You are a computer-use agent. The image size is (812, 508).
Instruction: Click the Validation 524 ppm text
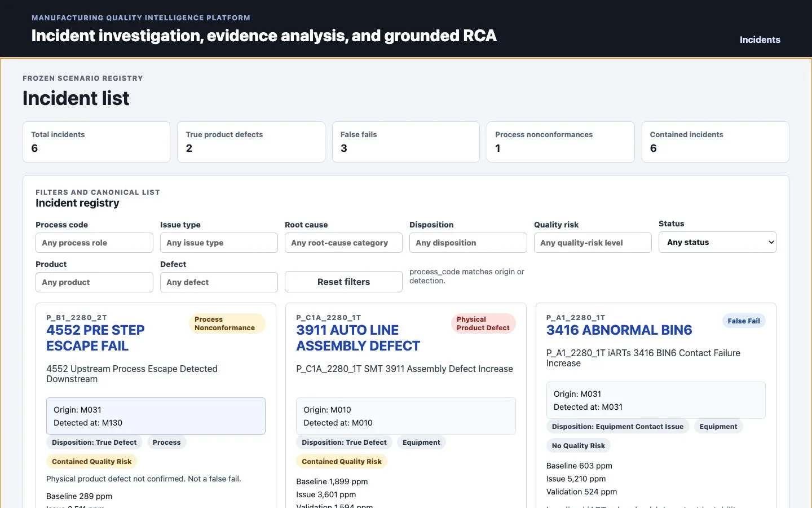(x=581, y=492)
